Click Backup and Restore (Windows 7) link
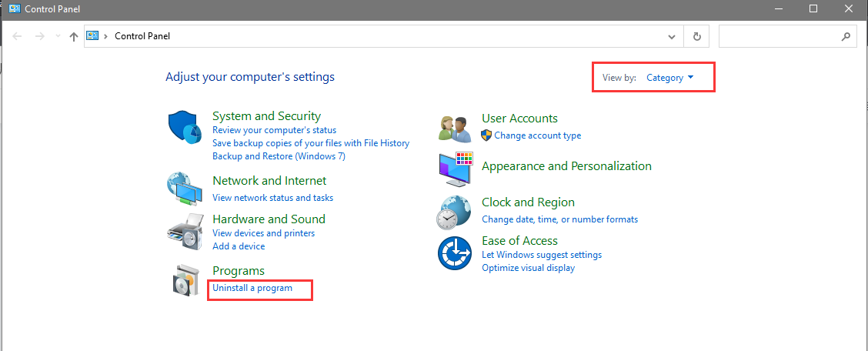This screenshot has height=351, width=868. click(279, 156)
